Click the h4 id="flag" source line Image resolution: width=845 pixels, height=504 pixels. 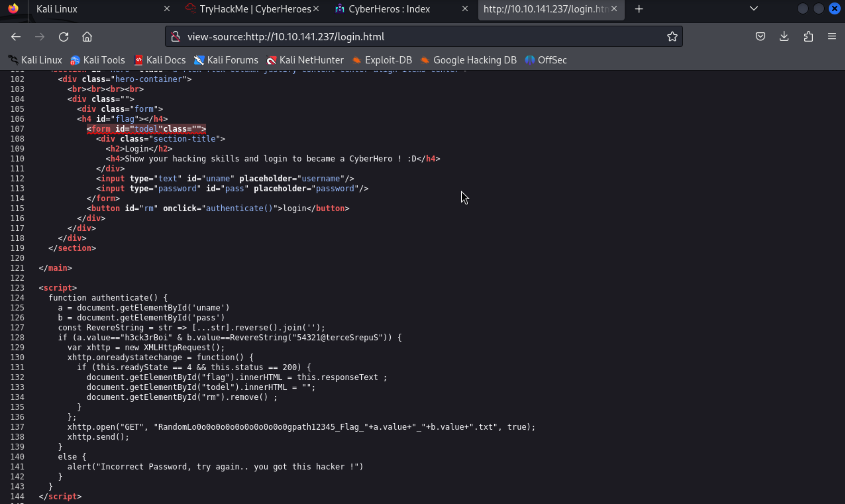coord(122,119)
